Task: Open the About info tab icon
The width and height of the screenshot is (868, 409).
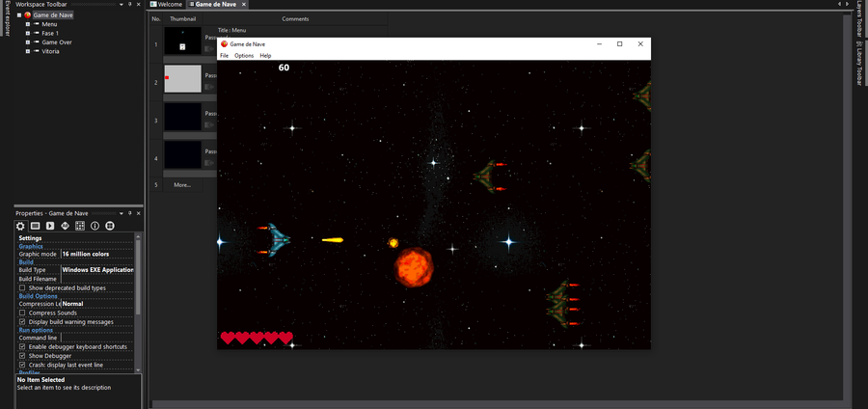Action: click(95, 226)
